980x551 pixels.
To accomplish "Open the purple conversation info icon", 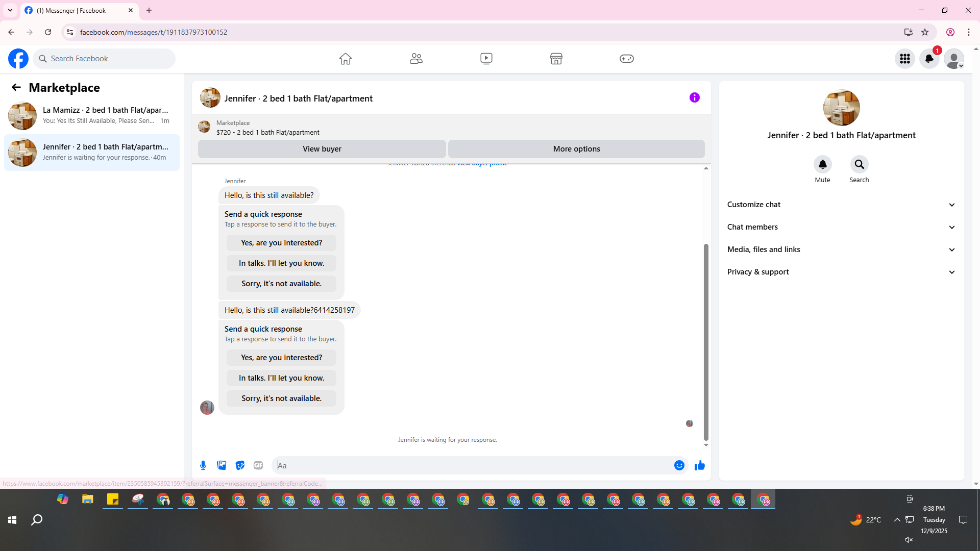I will pyautogui.click(x=694, y=97).
